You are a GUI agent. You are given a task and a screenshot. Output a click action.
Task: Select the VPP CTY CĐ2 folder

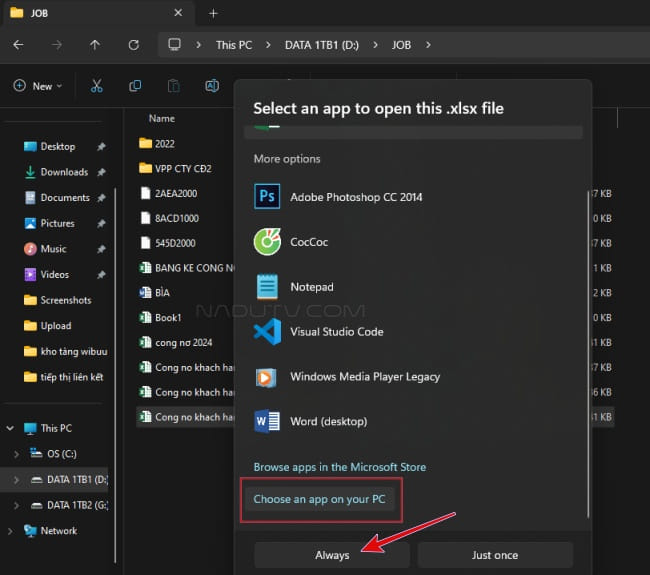click(x=185, y=168)
